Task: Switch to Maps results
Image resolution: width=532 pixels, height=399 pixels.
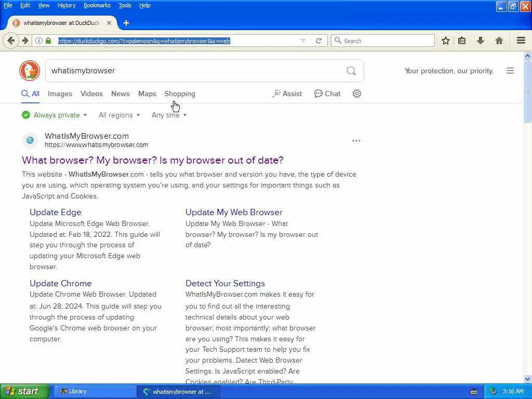Action: pyautogui.click(x=147, y=94)
